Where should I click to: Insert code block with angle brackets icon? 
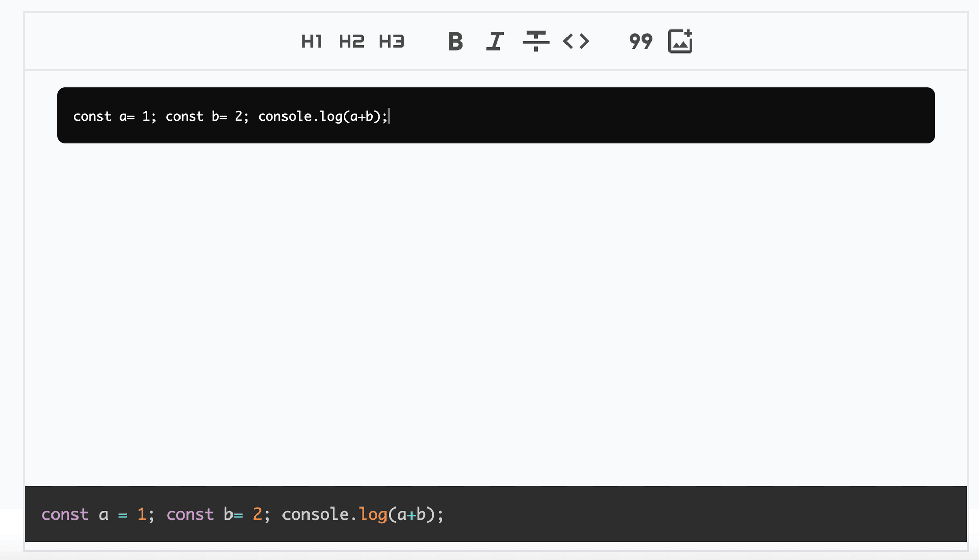click(576, 41)
